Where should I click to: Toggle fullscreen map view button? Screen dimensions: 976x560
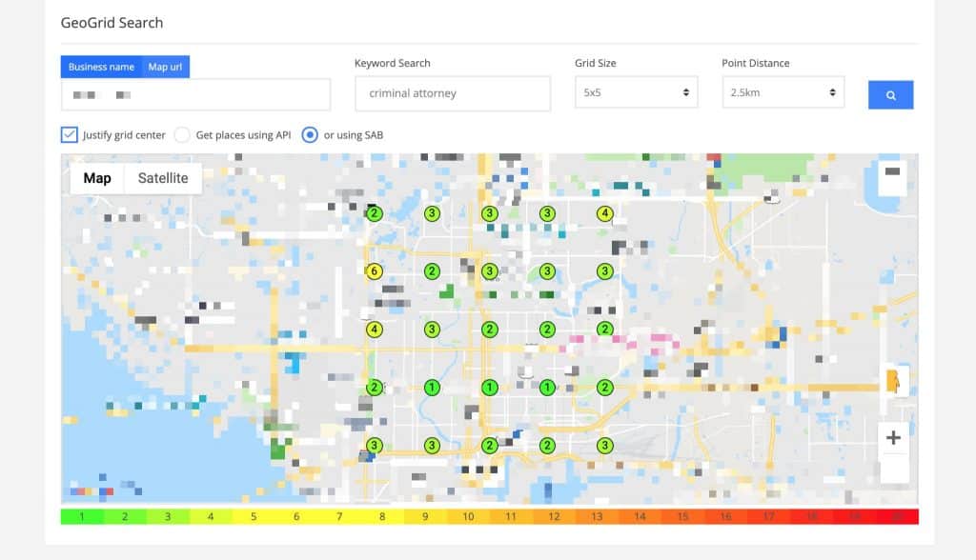[x=892, y=171]
